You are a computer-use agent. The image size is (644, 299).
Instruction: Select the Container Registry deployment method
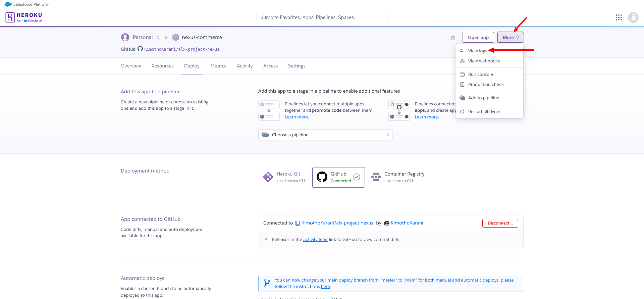pyautogui.click(x=398, y=177)
